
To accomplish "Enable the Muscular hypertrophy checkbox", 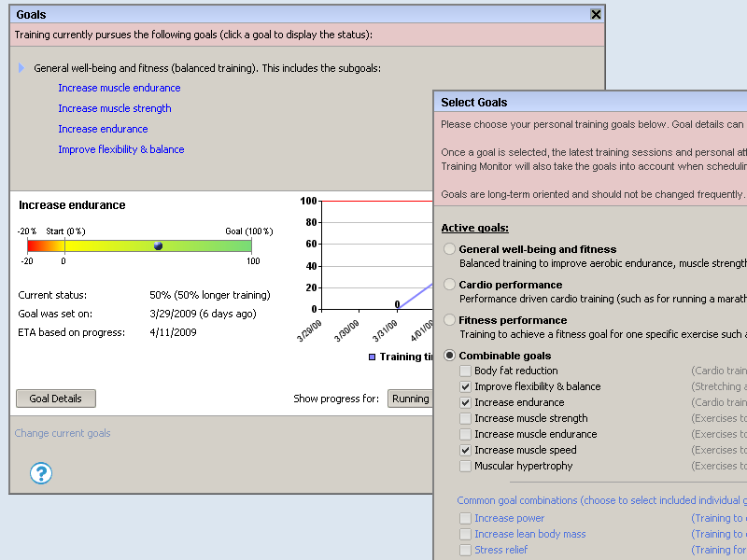I will (x=465, y=466).
